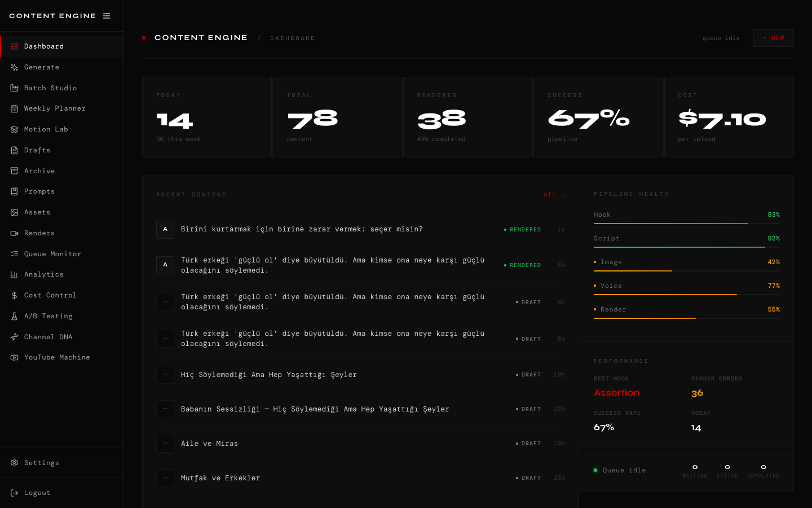
Task: Select the Batch Studio icon
Action: click(14, 87)
